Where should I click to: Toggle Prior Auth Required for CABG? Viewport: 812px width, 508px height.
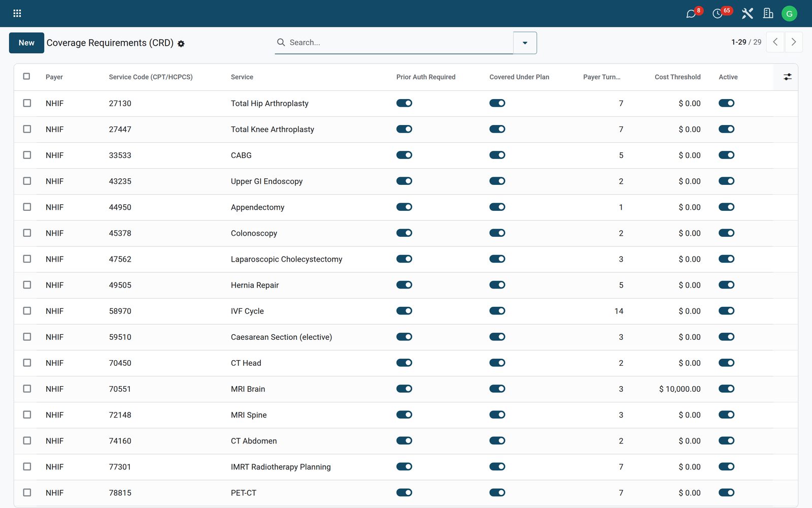(404, 155)
